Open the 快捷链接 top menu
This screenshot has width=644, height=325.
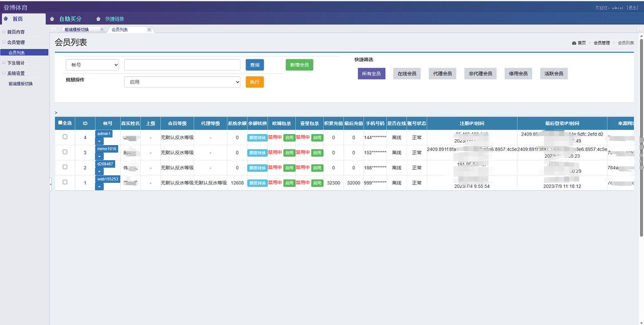point(115,19)
